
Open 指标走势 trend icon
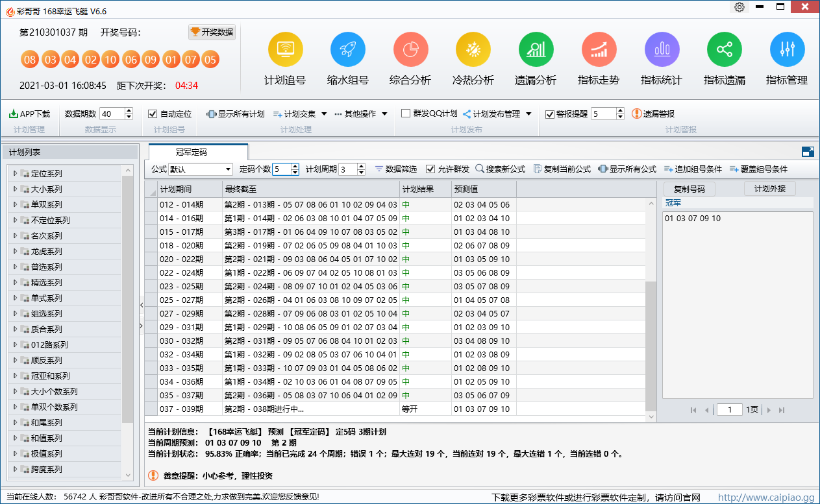point(599,50)
